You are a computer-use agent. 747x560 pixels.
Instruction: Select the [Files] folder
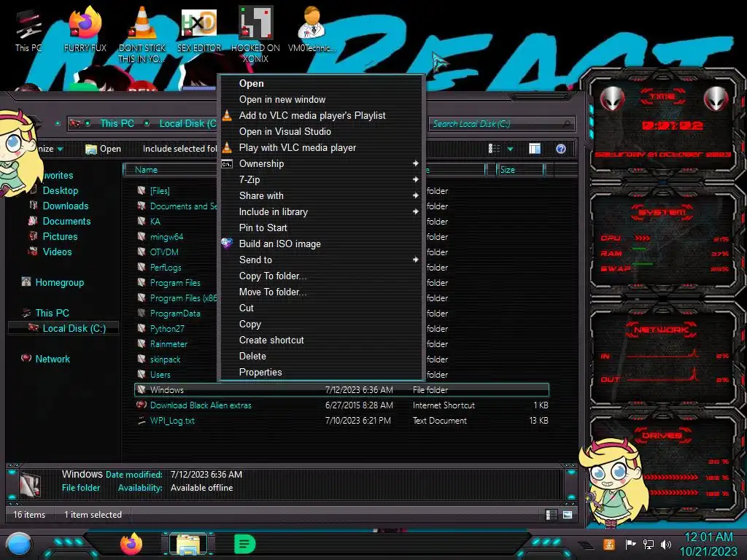(x=160, y=191)
